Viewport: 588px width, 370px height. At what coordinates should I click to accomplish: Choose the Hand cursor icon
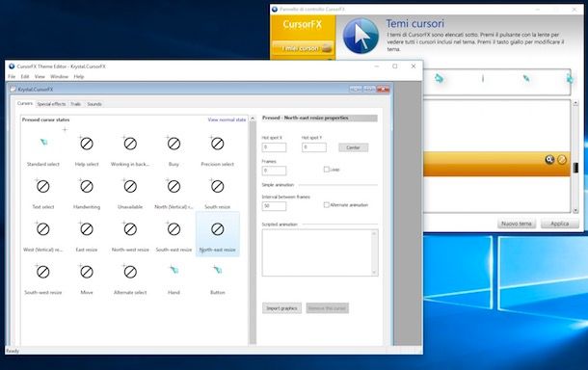pyautogui.click(x=174, y=270)
